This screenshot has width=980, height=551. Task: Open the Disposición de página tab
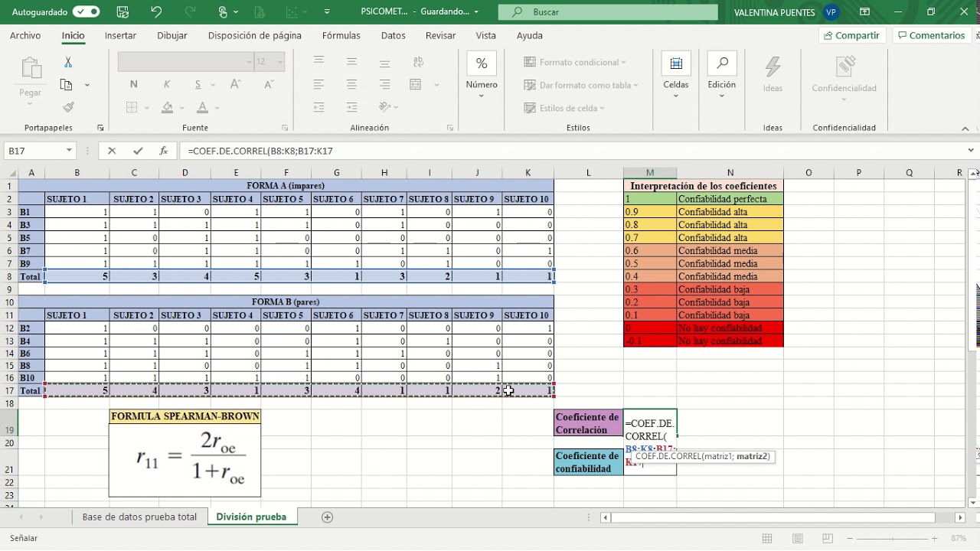[255, 35]
